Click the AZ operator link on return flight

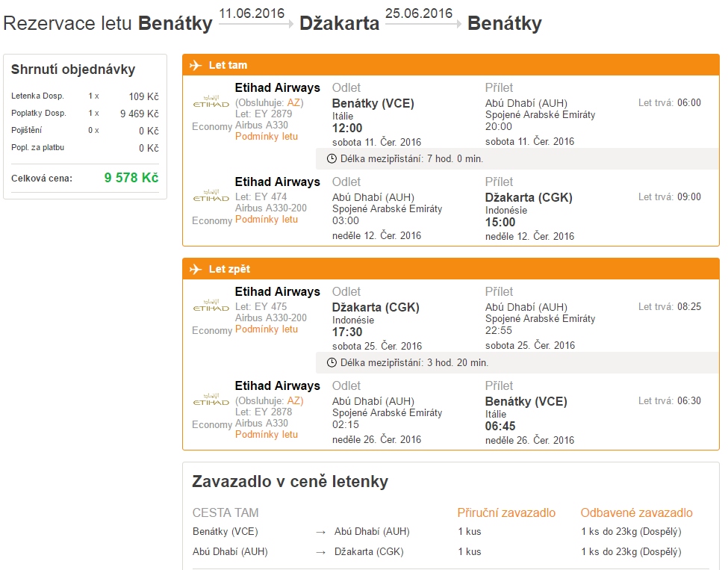[293, 401]
